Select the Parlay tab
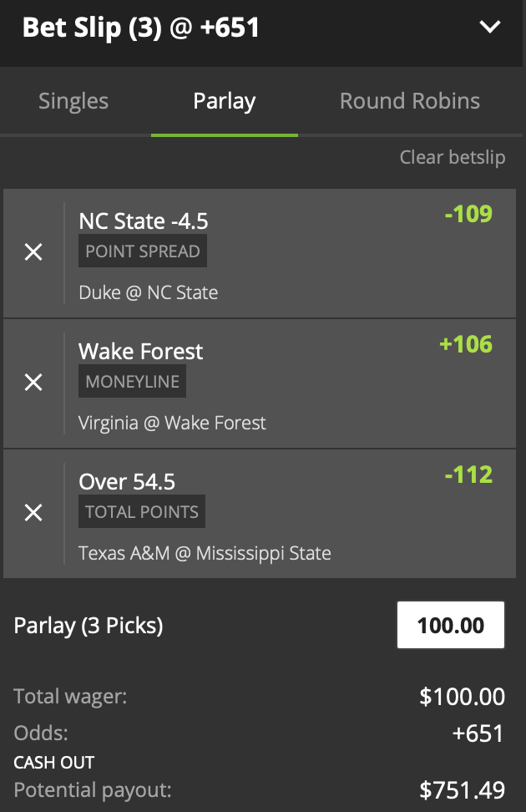This screenshot has width=526, height=812. click(x=225, y=102)
